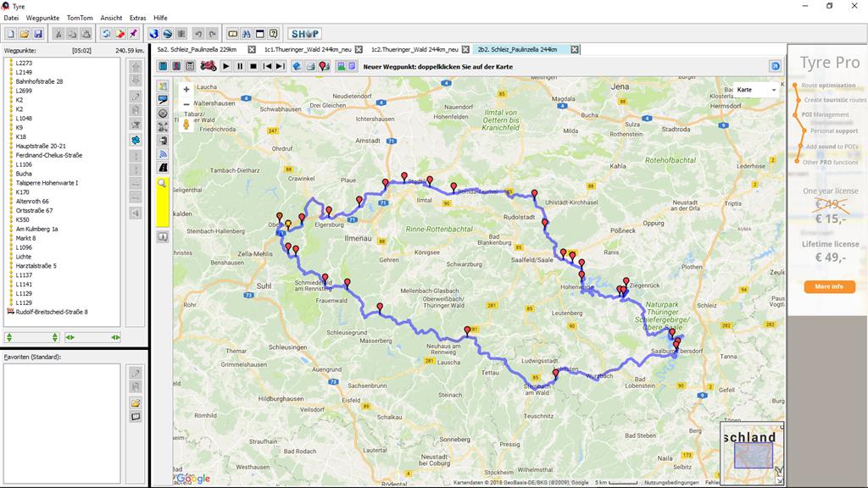The width and height of the screenshot is (868, 488).
Task: Start route playback with the play button
Action: pos(225,66)
